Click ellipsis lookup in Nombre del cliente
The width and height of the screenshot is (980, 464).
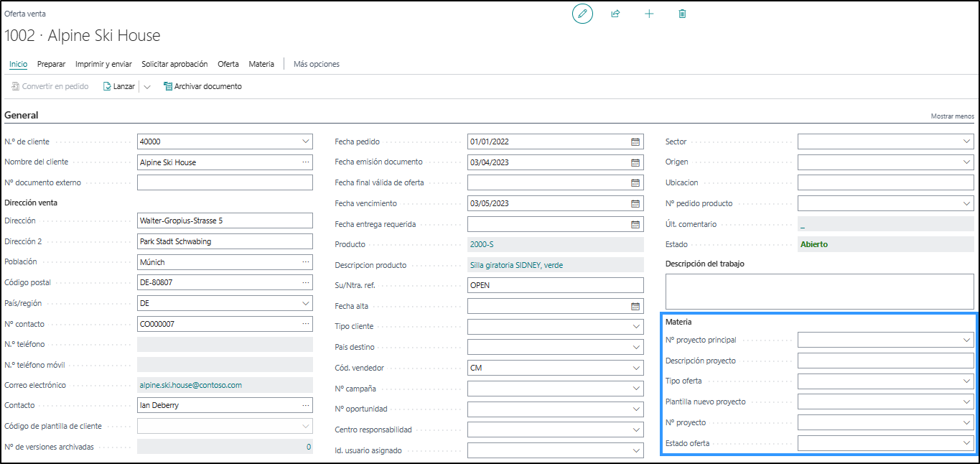(x=306, y=162)
